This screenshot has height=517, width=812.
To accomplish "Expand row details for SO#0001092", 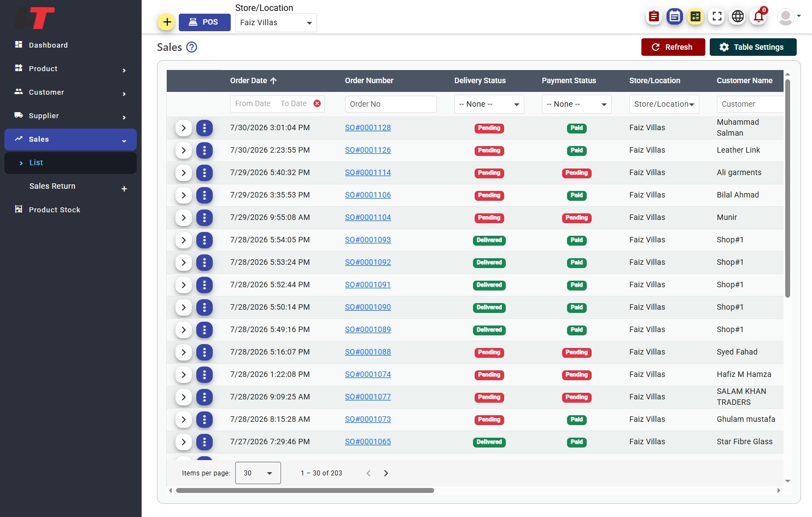I will point(184,263).
